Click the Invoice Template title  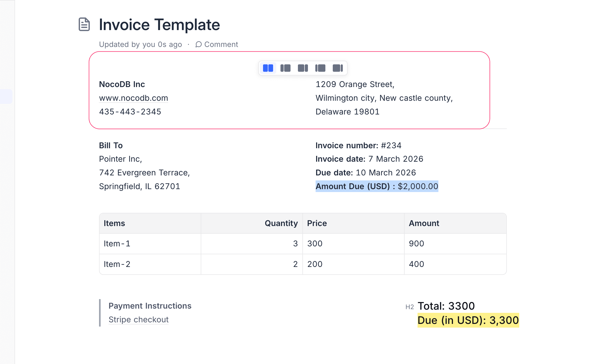click(x=159, y=25)
